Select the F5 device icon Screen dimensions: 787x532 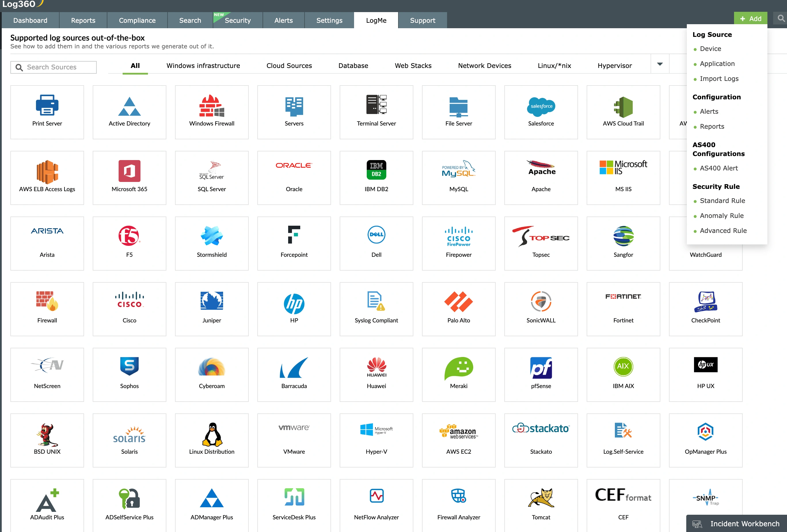tap(129, 236)
